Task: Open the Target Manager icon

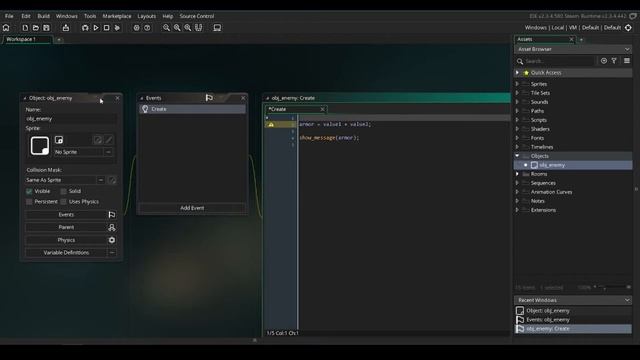Action: [x=628, y=28]
